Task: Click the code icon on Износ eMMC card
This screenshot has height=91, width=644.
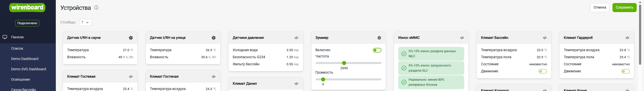Action: point(462,38)
